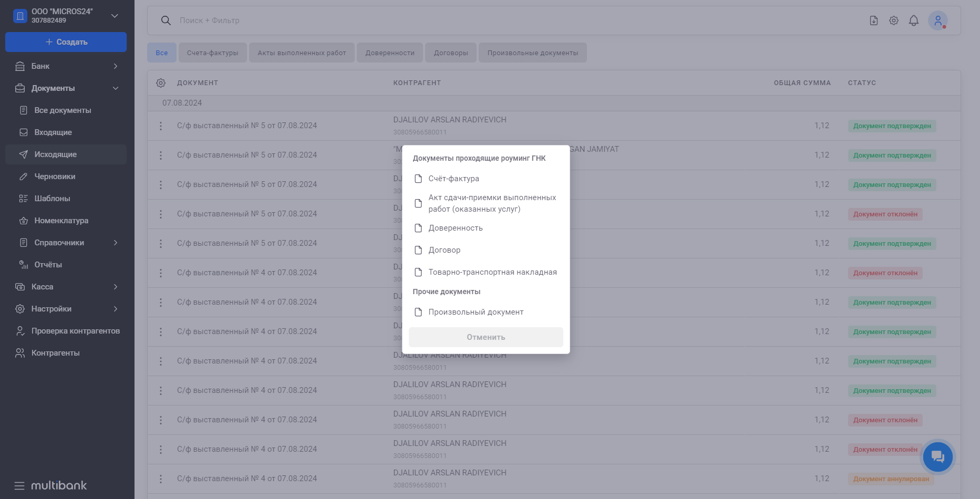Screen dimensions: 980x499
Task: Toggle the sidebar hamburger menu
Action: (19, 485)
